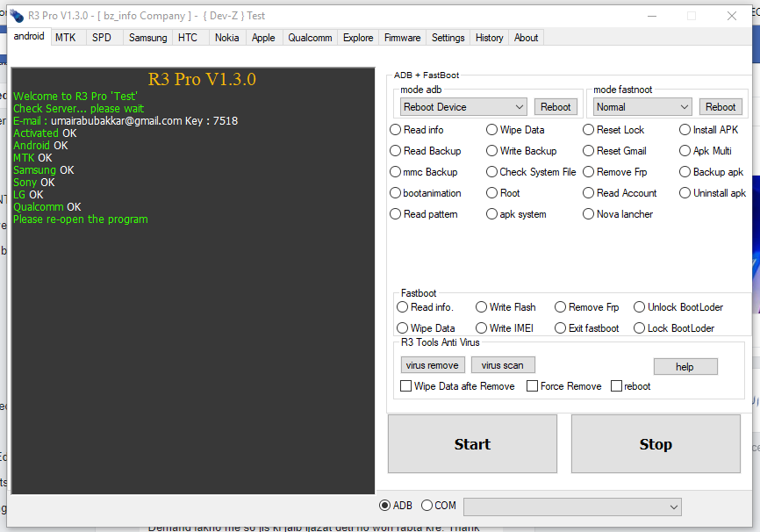760x532 pixels.
Task: Select Wipe Data in Fastboot group
Action: pos(426,328)
